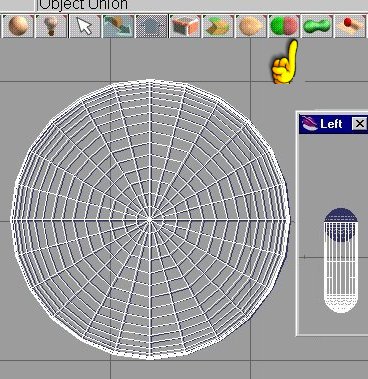Select the green dumbbell metaball icon
Screen dimensions: 368x379
click(317, 26)
